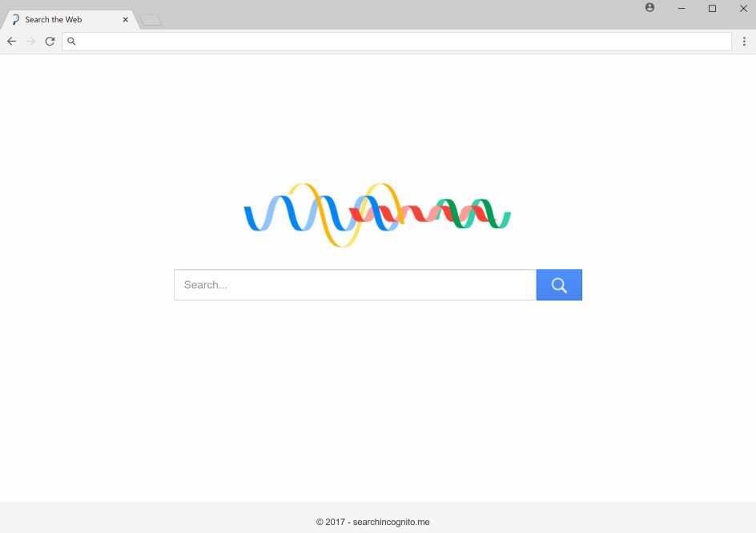Reload the current page
This screenshot has width=756, height=533.
(50, 41)
